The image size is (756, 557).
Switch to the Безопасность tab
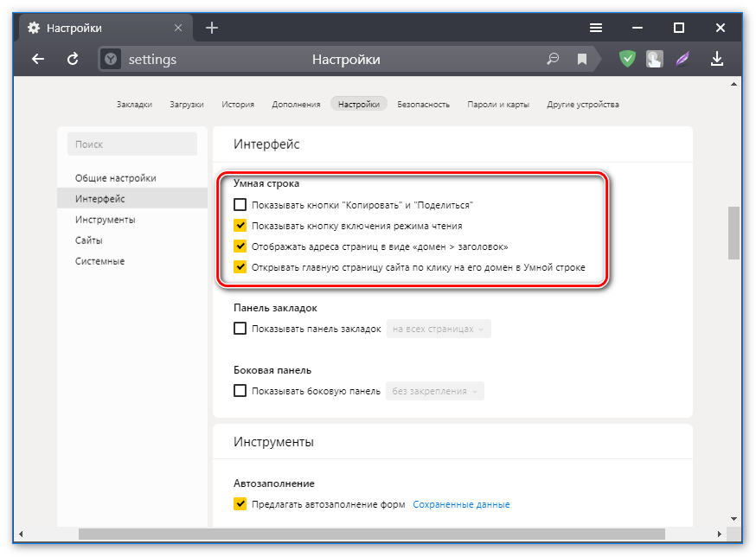click(x=423, y=105)
